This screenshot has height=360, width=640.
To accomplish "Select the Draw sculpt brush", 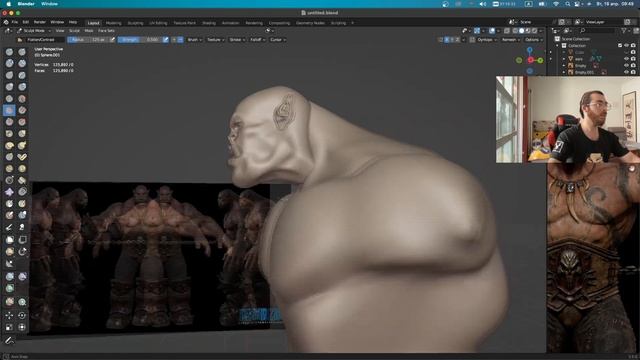I will [9, 52].
